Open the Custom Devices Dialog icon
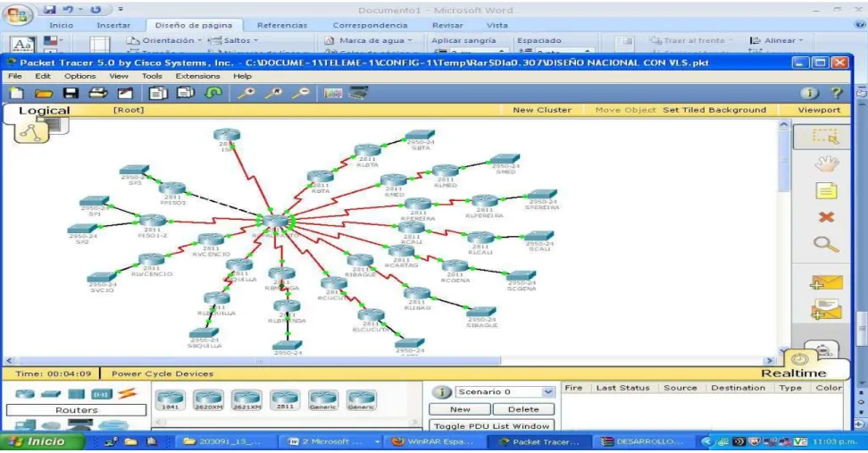Viewport: 868px width, 453px height. tap(358, 93)
